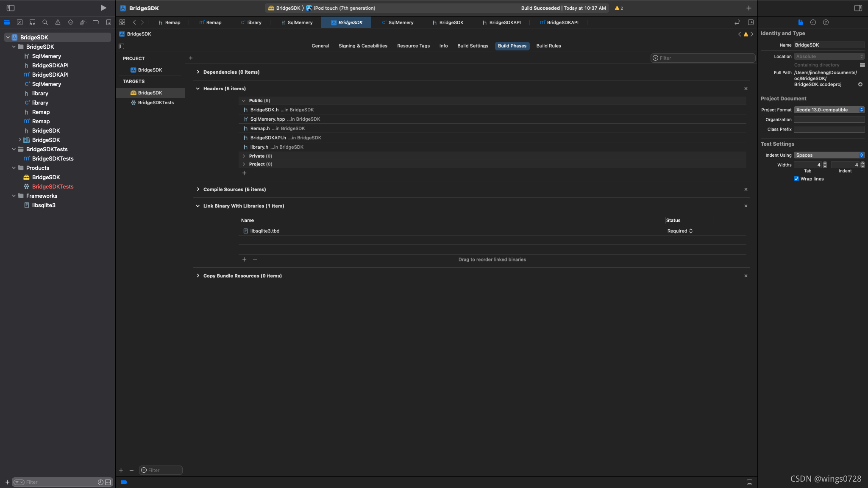The image size is (868, 488).
Task: Open the Indent Using Spaces dropdown
Action: click(x=829, y=155)
